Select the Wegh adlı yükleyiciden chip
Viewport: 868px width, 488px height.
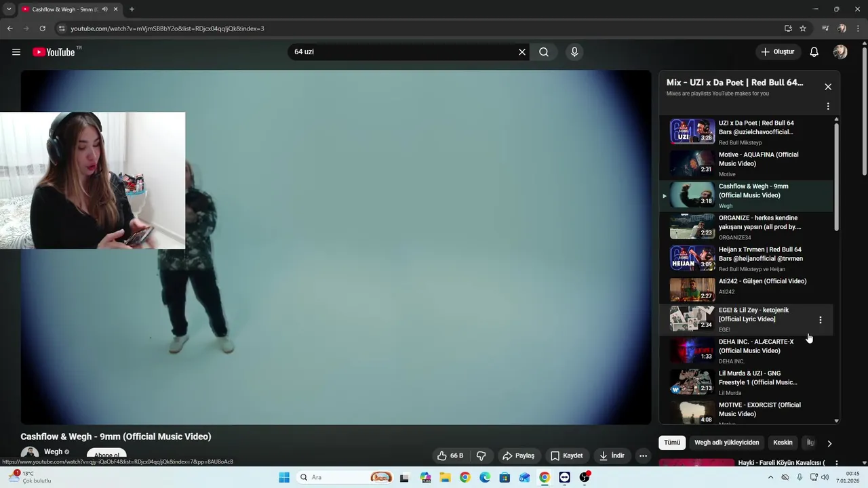tap(727, 443)
